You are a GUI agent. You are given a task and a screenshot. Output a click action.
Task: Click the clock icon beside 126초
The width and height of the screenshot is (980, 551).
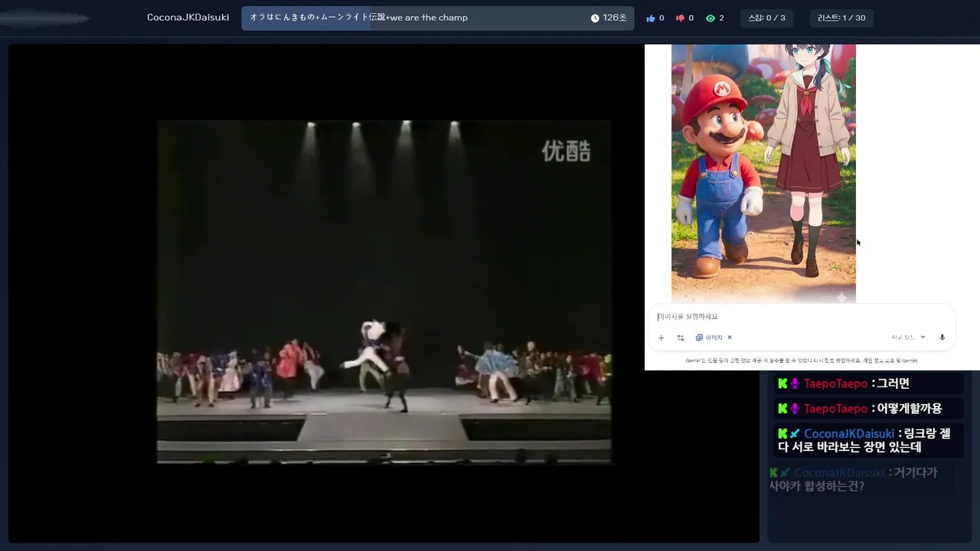point(595,18)
